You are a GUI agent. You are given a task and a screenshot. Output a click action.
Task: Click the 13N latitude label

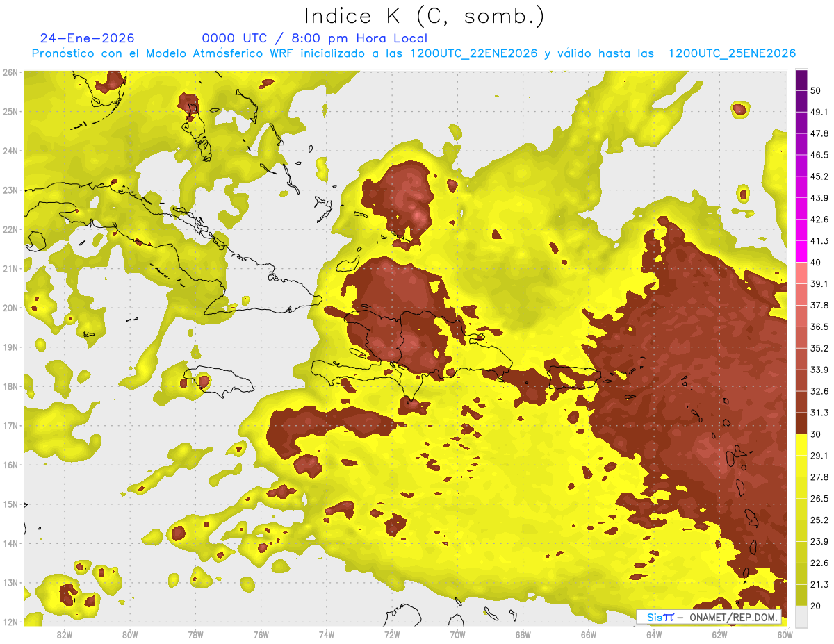(x=10, y=583)
